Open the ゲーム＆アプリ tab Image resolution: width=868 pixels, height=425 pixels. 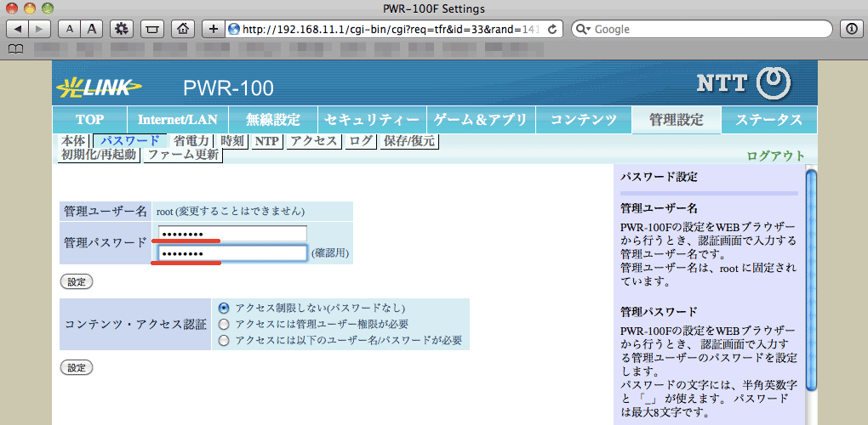[481, 120]
